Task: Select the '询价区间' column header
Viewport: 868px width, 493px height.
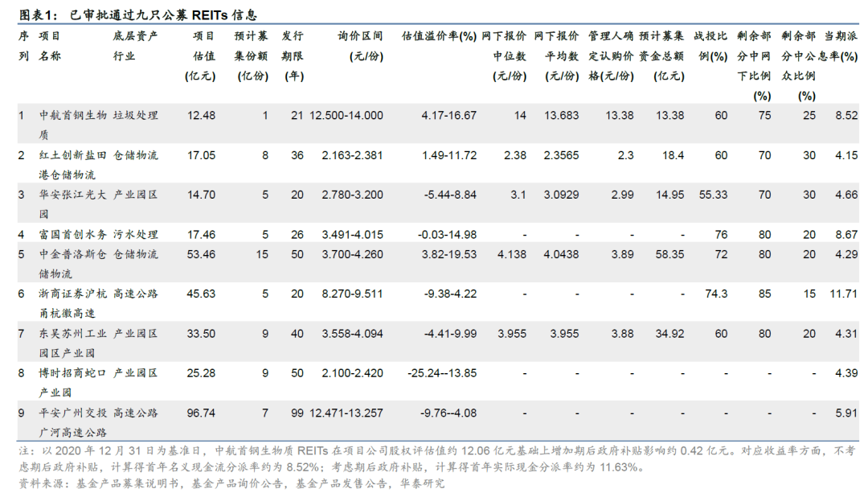Action: 360,46
